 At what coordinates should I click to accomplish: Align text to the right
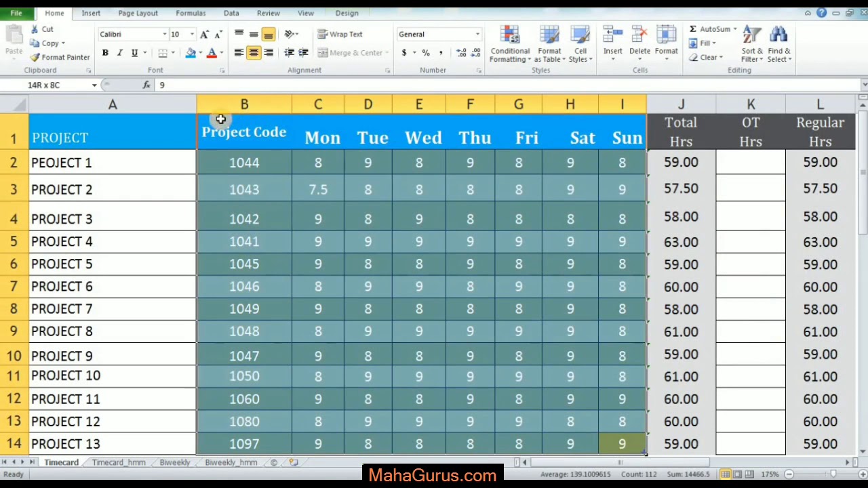[269, 53]
